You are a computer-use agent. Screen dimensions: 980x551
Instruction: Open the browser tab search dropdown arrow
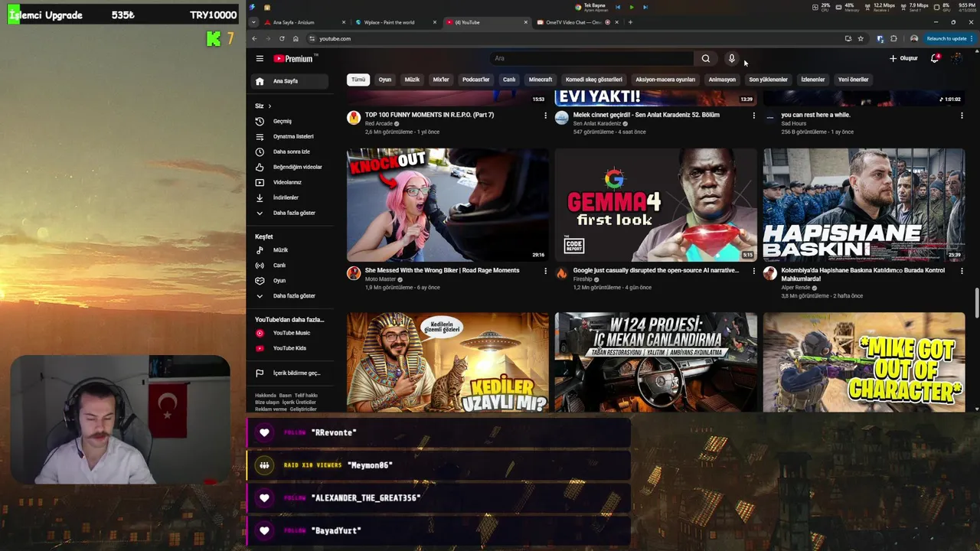pyautogui.click(x=253, y=22)
